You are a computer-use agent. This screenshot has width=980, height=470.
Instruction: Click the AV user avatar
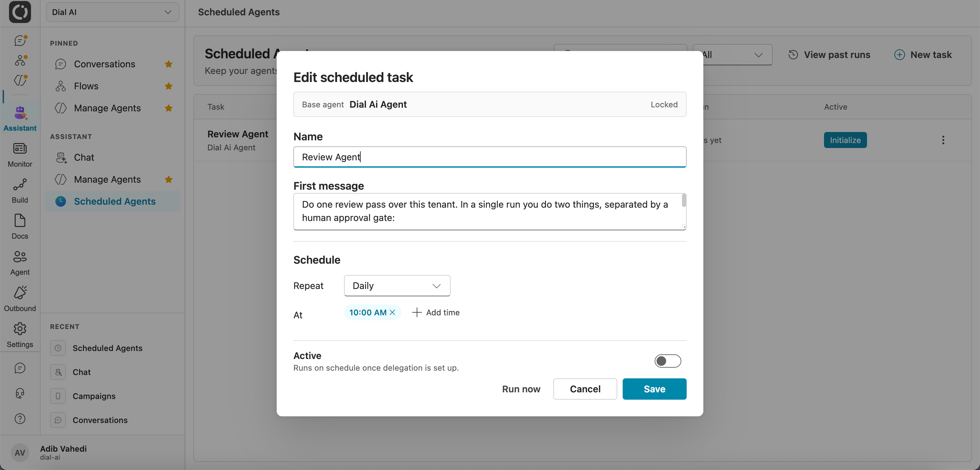20,452
